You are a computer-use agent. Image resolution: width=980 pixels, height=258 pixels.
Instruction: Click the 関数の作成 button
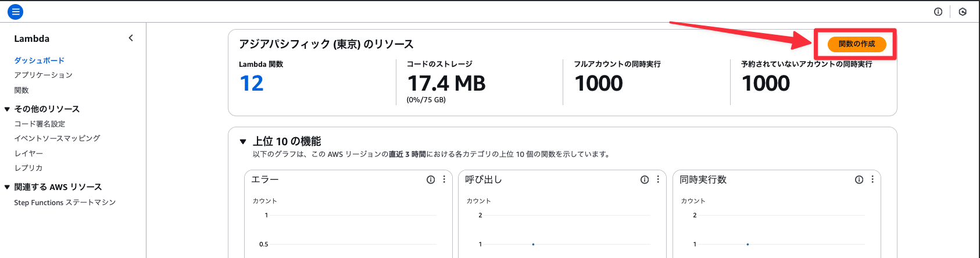click(x=857, y=44)
